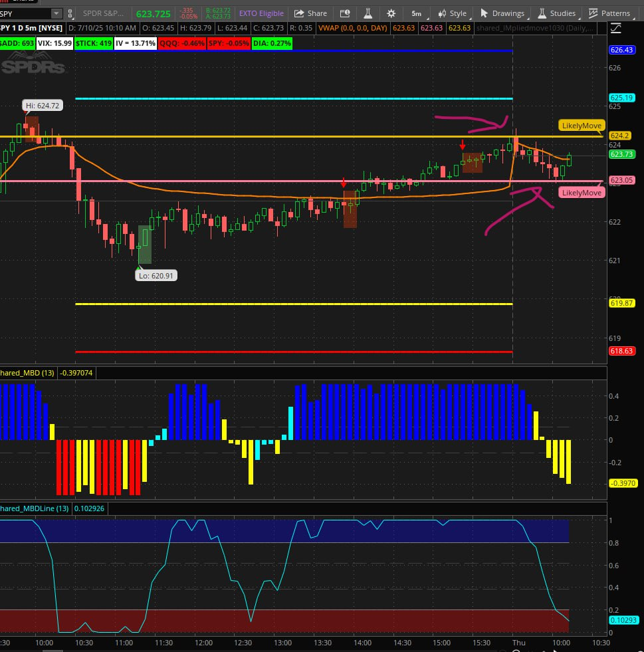
Task: Select the pink LikelyMove price bubble
Action: click(582, 193)
